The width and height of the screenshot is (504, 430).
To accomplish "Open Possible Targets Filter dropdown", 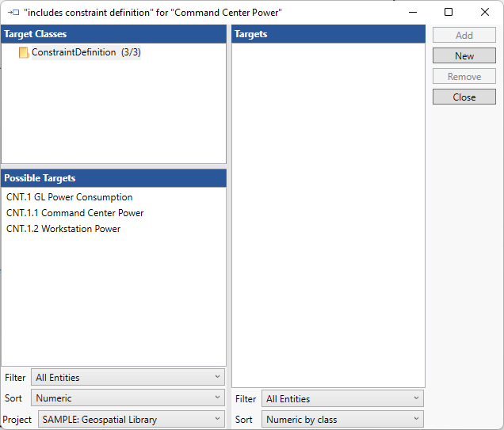I will [128, 378].
